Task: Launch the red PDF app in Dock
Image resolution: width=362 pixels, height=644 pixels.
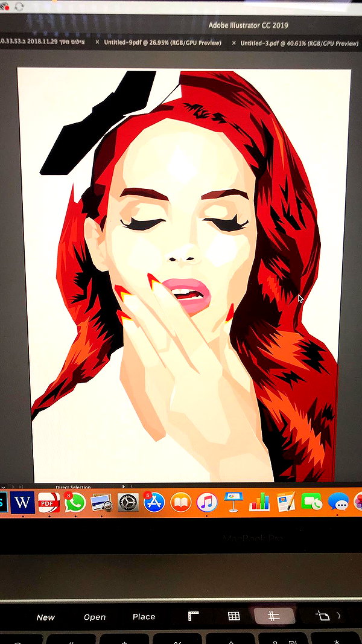Action: click(49, 502)
